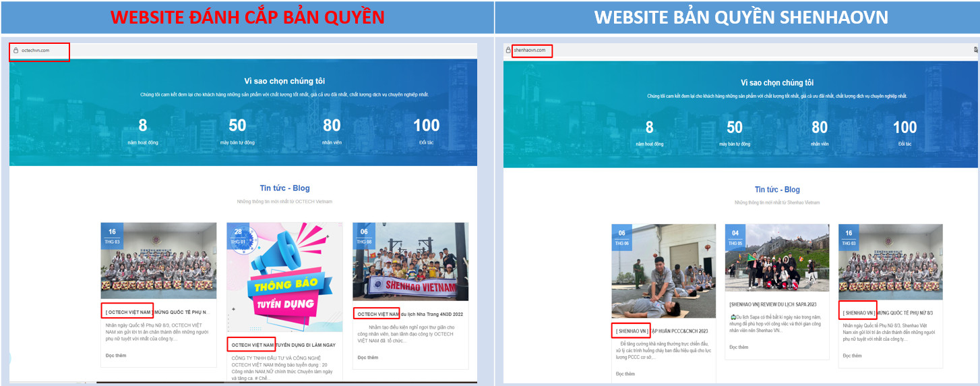The width and height of the screenshot is (980, 386).
Task: Click the 50 máy bán tự động stat on octechvn
Action: (237, 131)
